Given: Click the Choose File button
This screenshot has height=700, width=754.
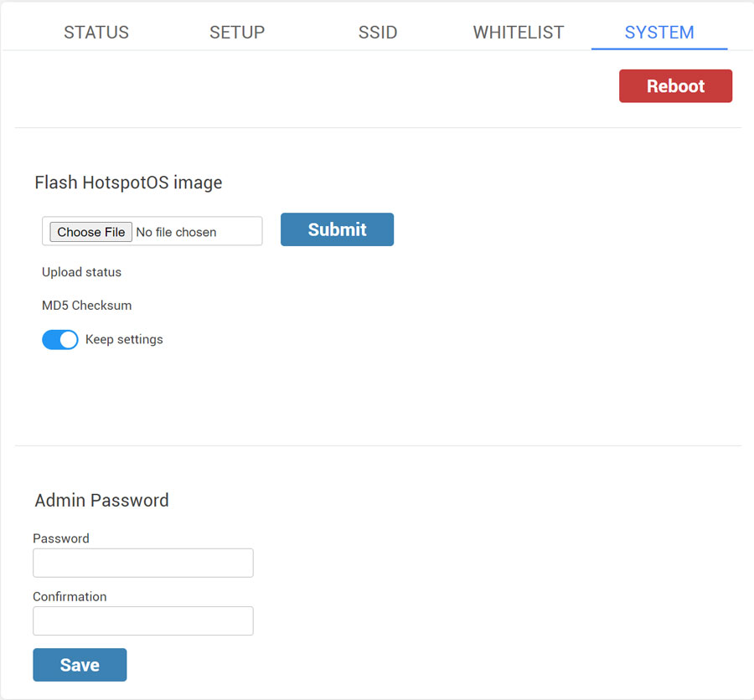Looking at the screenshot, I should (x=90, y=232).
